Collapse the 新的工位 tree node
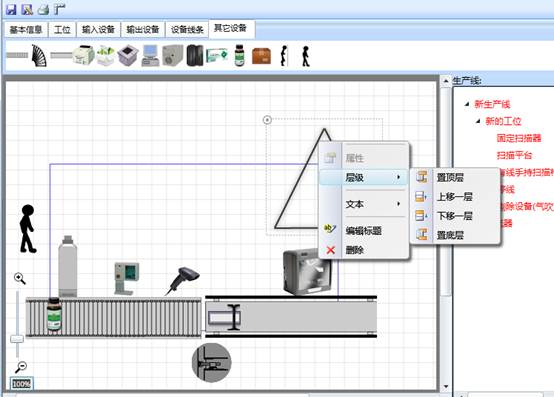The width and height of the screenshot is (554, 397). (478, 121)
